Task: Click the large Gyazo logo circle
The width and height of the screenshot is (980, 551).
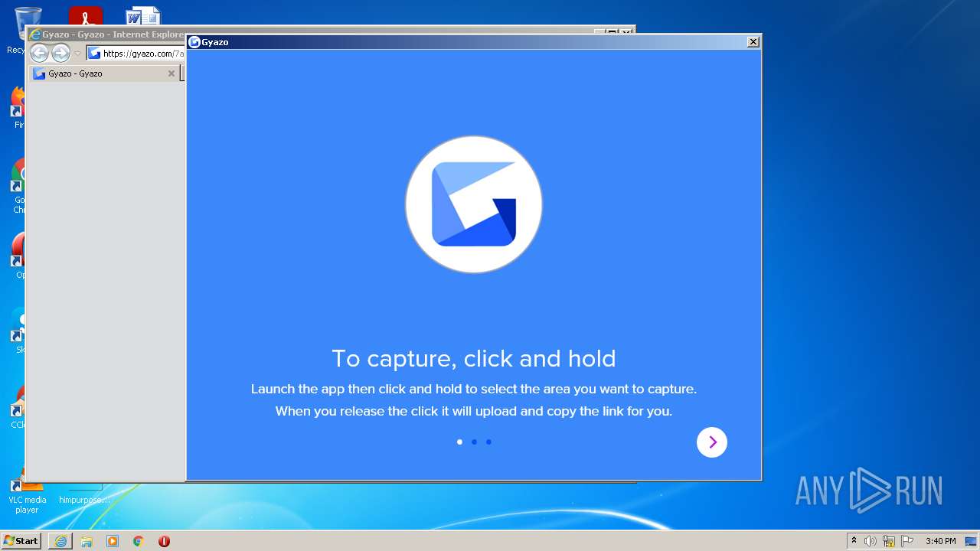Action: point(474,204)
